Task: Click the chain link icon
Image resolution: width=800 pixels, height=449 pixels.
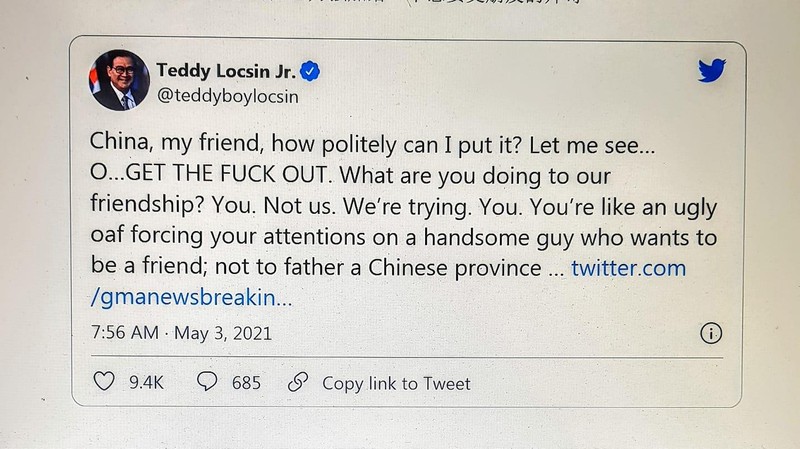Action: pos(297,383)
